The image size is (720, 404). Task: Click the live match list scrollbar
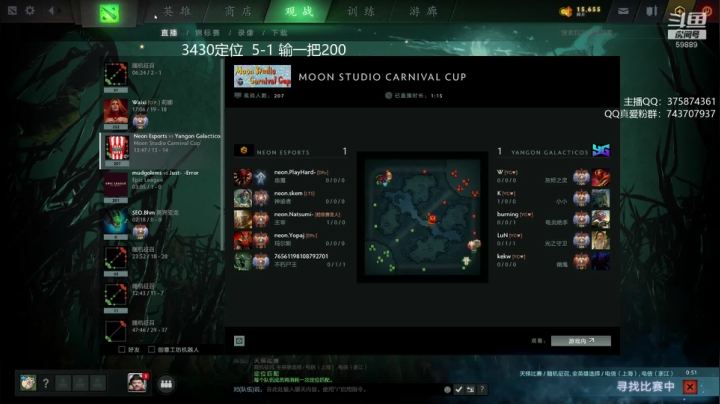pyautogui.click(x=222, y=154)
